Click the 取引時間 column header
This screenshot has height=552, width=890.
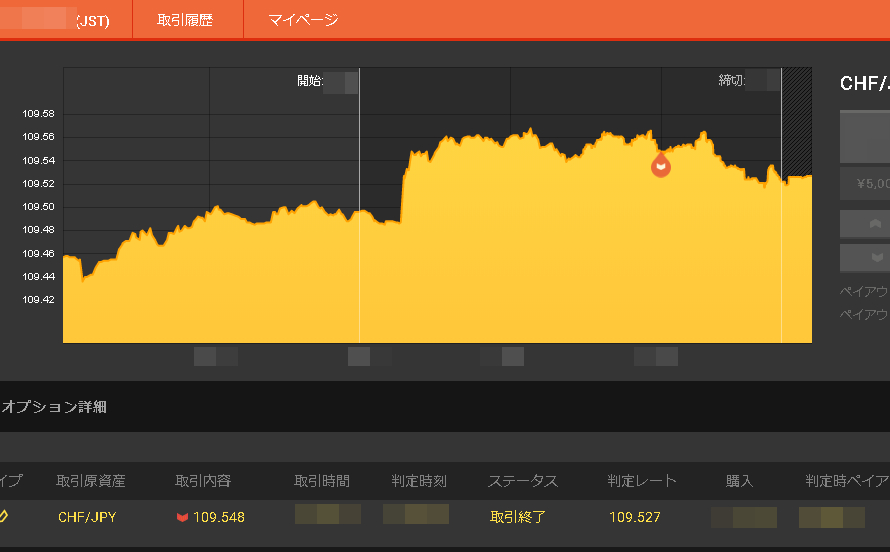point(322,481)
